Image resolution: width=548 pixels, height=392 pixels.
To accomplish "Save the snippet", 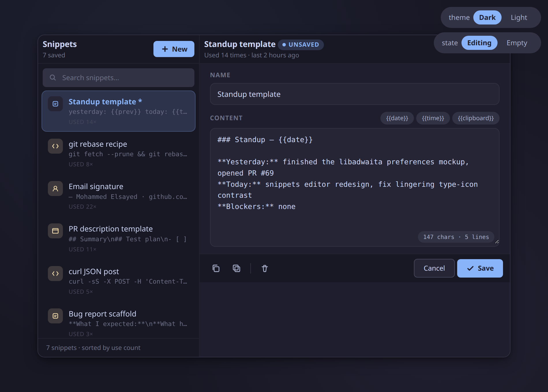I will (x=480, y=268).
